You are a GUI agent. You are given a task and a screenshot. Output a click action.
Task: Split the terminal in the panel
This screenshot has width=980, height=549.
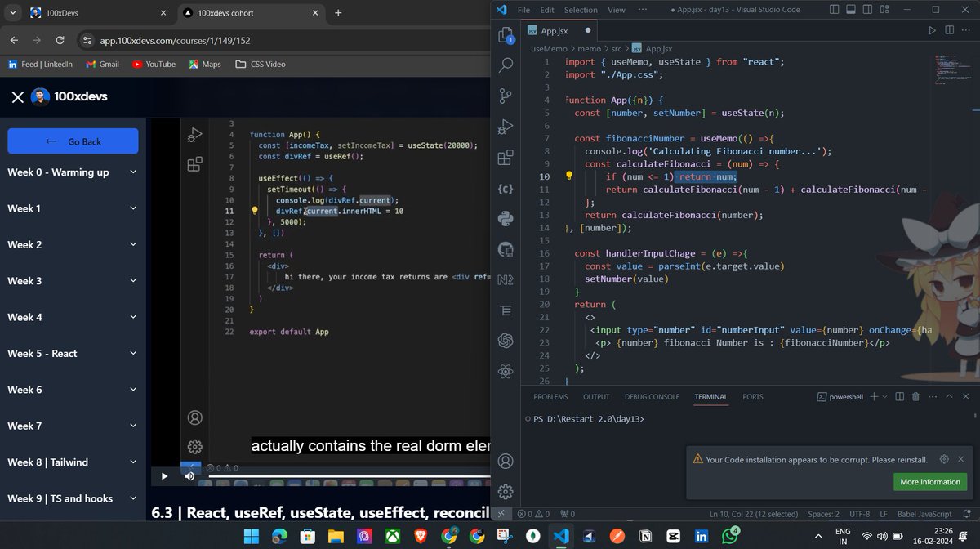(899, 396)
